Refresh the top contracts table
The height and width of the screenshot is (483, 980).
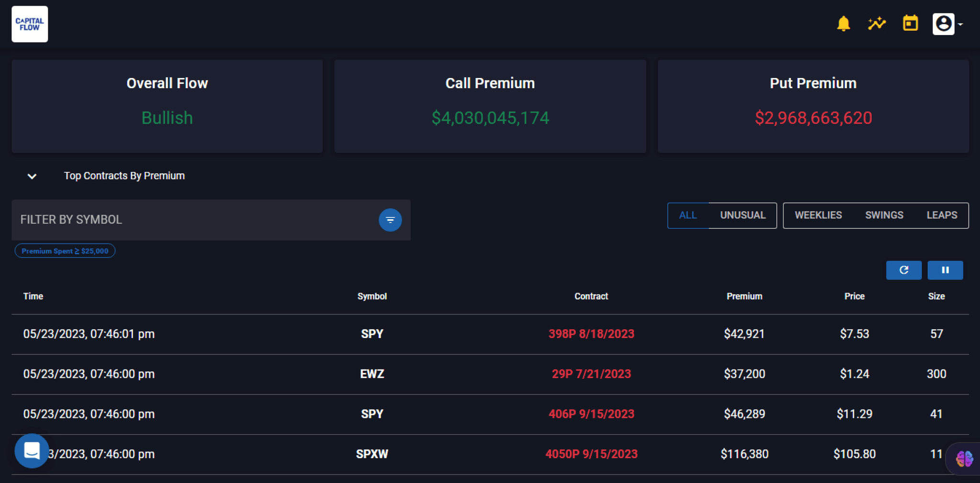coord(903,270)
